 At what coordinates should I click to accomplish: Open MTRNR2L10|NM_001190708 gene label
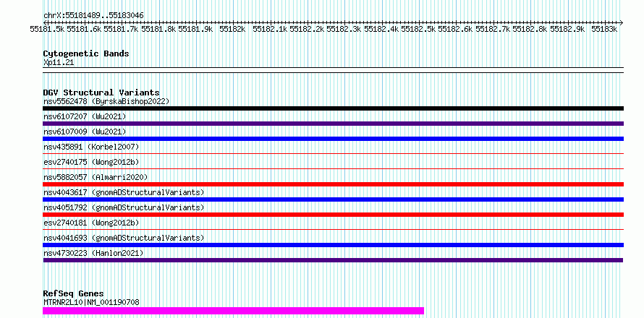(x=92, y=302)
